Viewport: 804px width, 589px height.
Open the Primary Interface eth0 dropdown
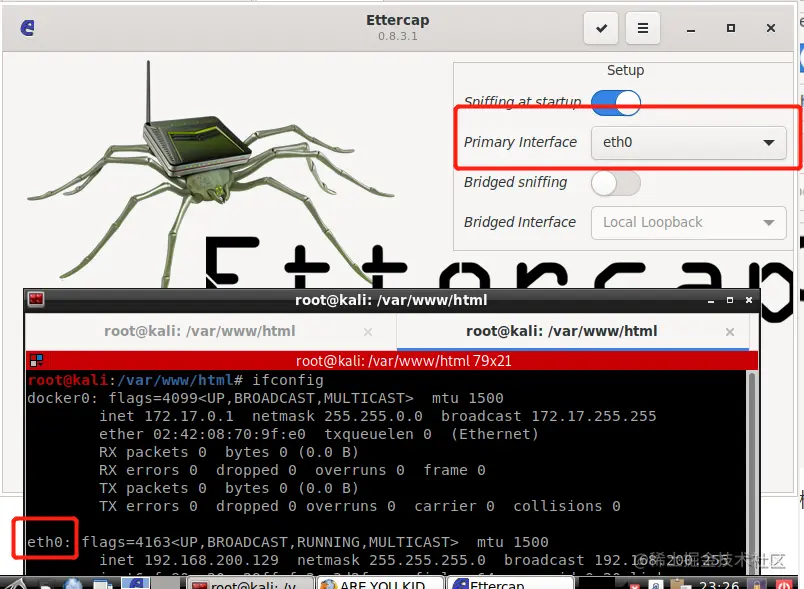coord(689,142)
